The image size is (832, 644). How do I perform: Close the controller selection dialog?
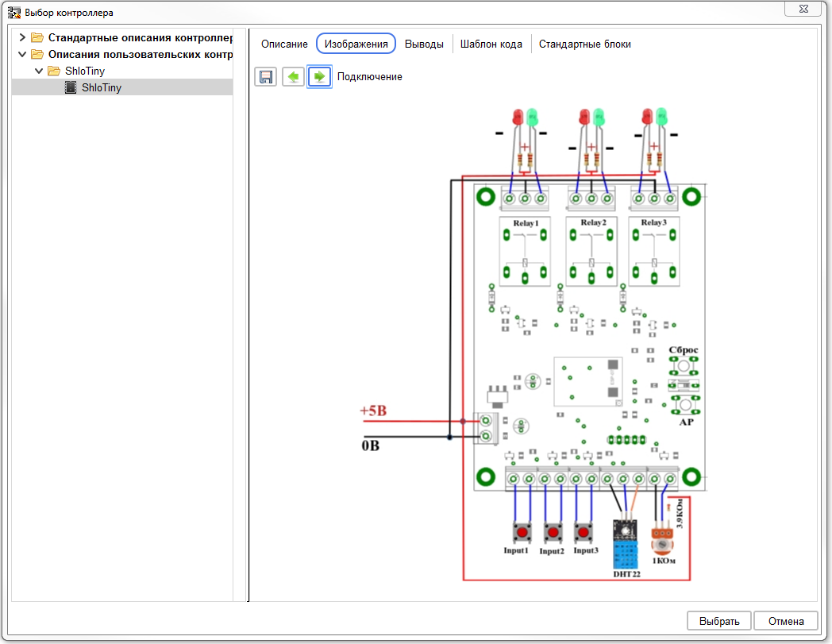tap(803, 9)
